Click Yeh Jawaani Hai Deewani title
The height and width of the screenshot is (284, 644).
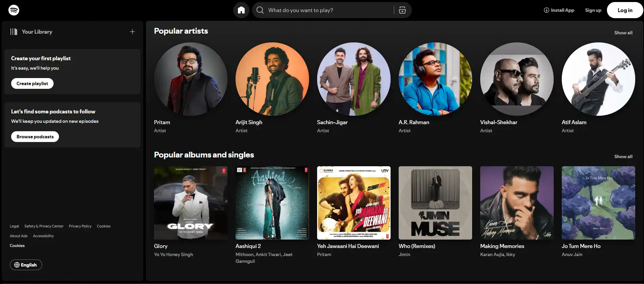[348, 246]
